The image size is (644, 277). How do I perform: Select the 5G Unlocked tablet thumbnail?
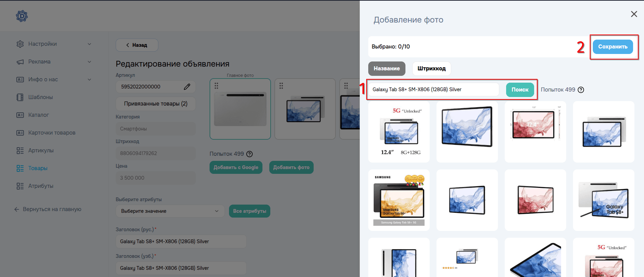pos(399,132)
